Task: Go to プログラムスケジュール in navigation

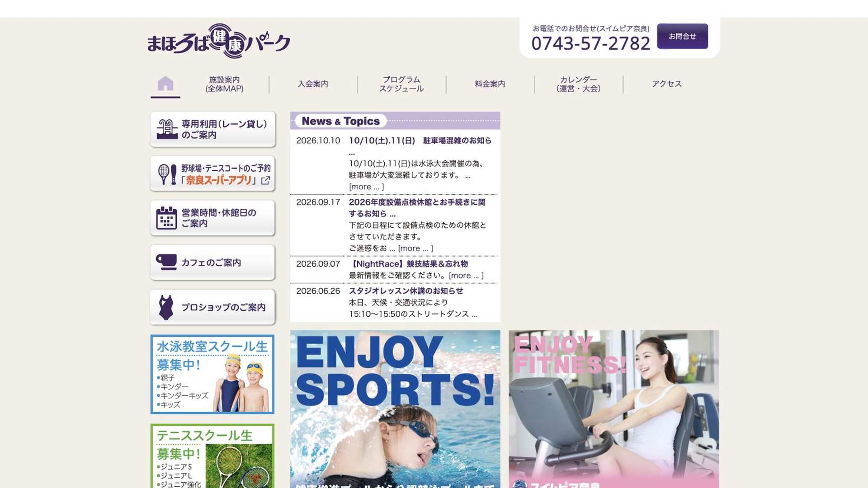Action: [401, 84]
